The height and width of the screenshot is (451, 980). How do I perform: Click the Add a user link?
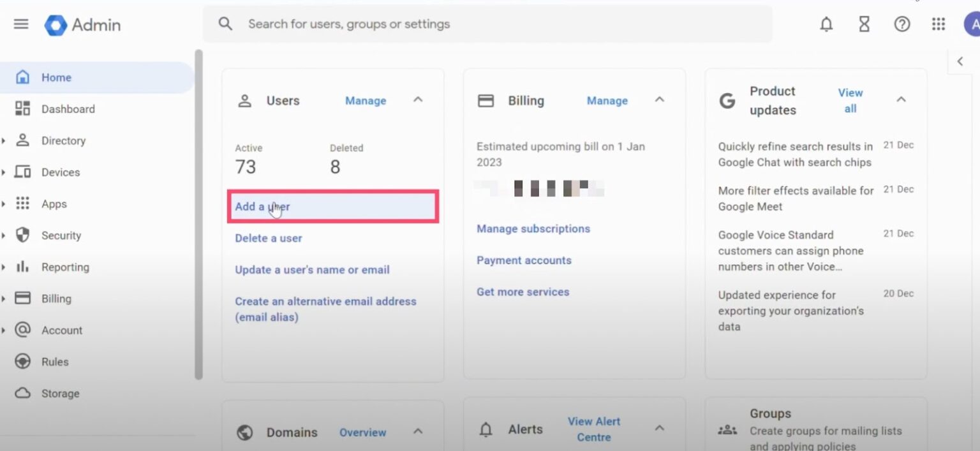coord(262,206)
